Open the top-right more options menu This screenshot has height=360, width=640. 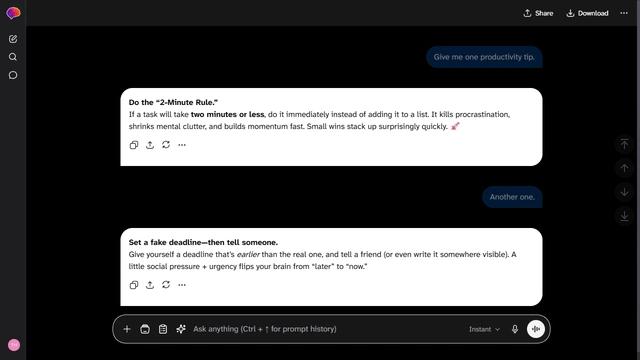click(624, 13)
